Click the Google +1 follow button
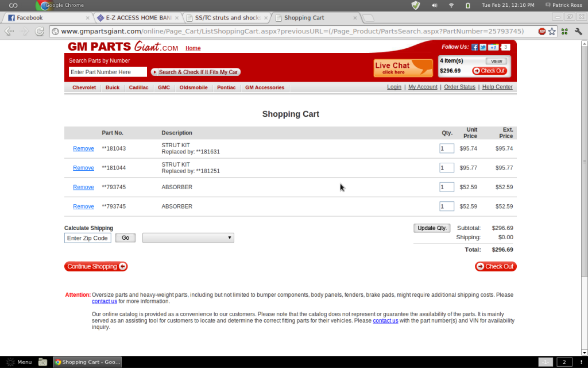588x368 pixels. 493,47
